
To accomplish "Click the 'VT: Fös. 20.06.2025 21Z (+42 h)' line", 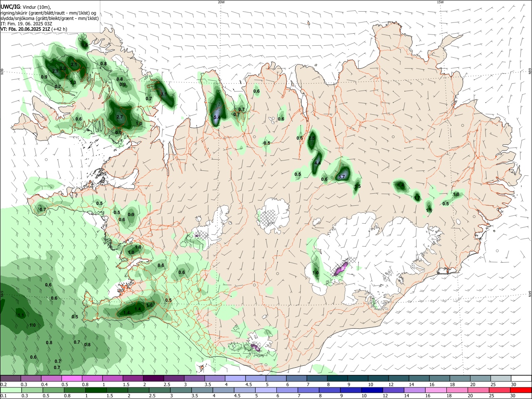I will 34,29.
